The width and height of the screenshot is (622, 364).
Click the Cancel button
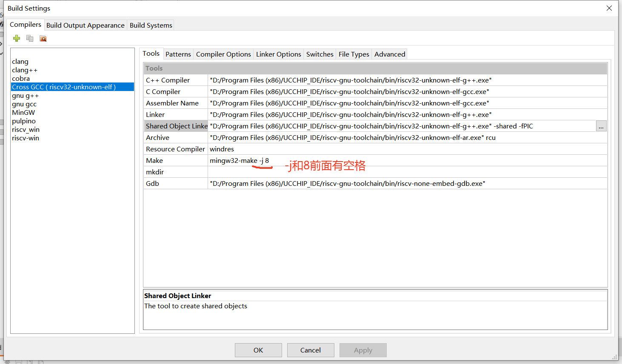pos(311,350)
